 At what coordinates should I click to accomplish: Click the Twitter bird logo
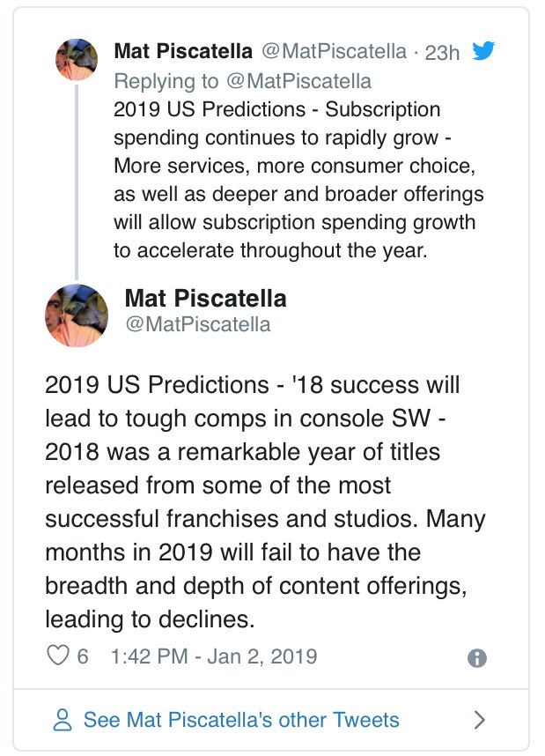click(483, 52)
